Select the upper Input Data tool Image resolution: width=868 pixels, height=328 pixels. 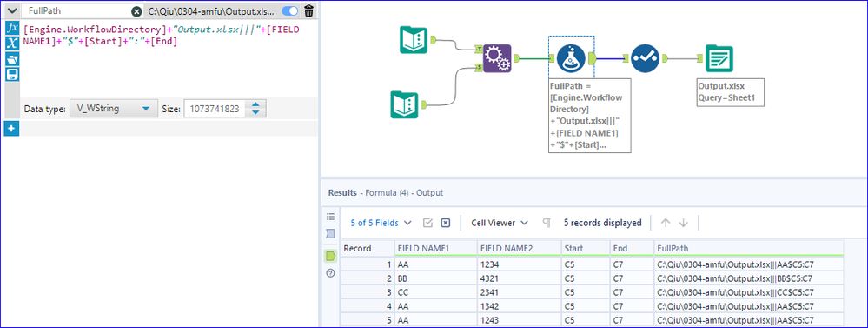(414, 39)
